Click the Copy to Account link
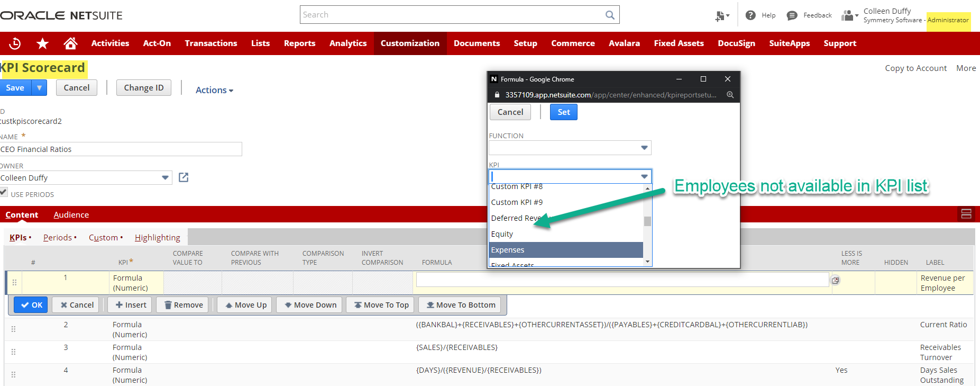 coord(916,68)
